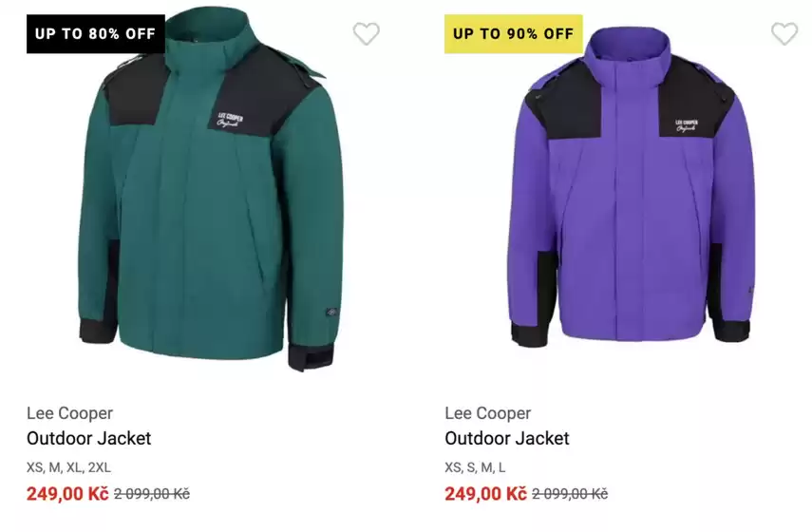The width and height of the screenshot is (812, 532).
Task: Click crossed-out 2 099,00 Kč under green jacket
Action: [x=152, y=494]
